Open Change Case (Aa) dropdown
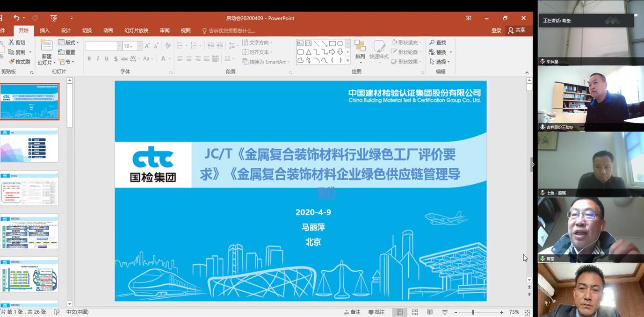The height and width of the screenshot is (317, 644). (148, 59)
